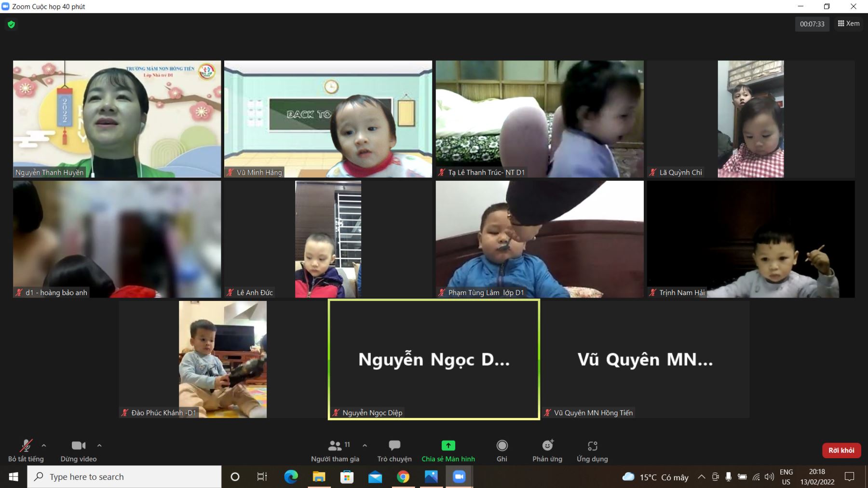This screenshot has height=488, width=868.
Task: Expand video options arrow beside camera
Action: tap(99, 446)
